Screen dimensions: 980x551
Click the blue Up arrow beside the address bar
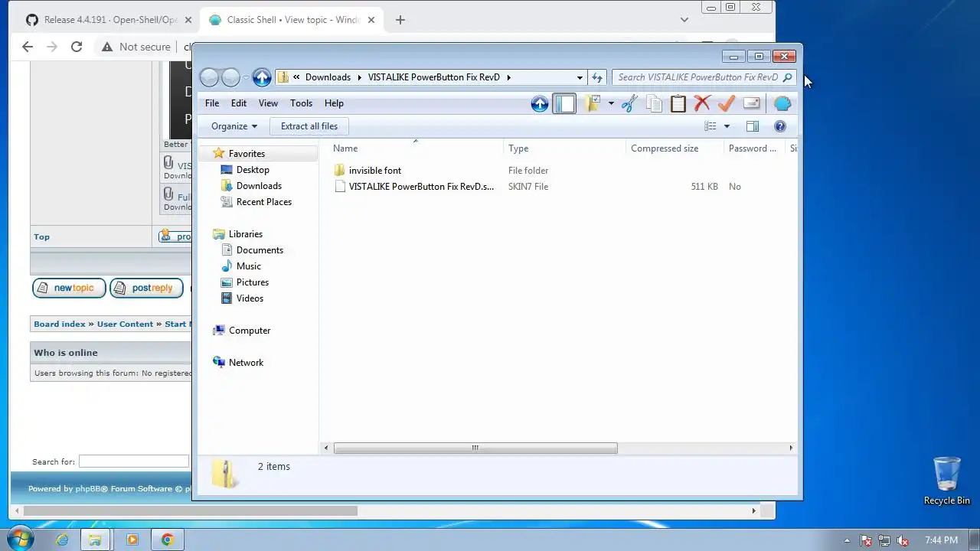coord(262,77)
